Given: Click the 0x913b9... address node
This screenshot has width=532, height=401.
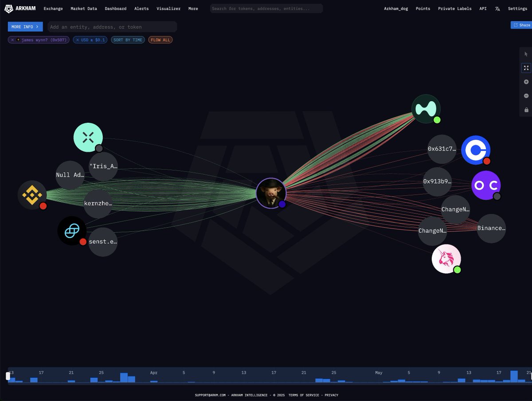Looking at the screenshot, I should [x=437, y=181].
